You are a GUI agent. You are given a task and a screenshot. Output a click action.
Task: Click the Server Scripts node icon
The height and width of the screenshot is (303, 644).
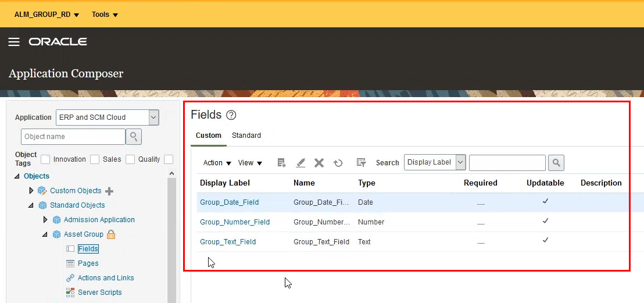70,293
